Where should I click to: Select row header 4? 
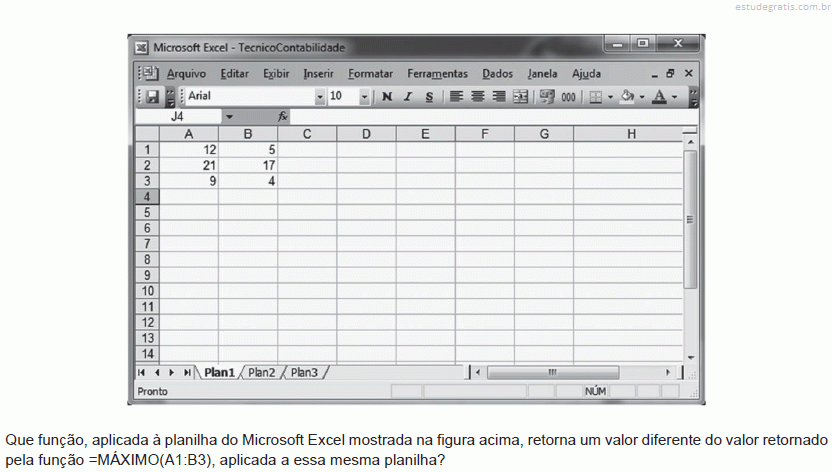point(147,197)
